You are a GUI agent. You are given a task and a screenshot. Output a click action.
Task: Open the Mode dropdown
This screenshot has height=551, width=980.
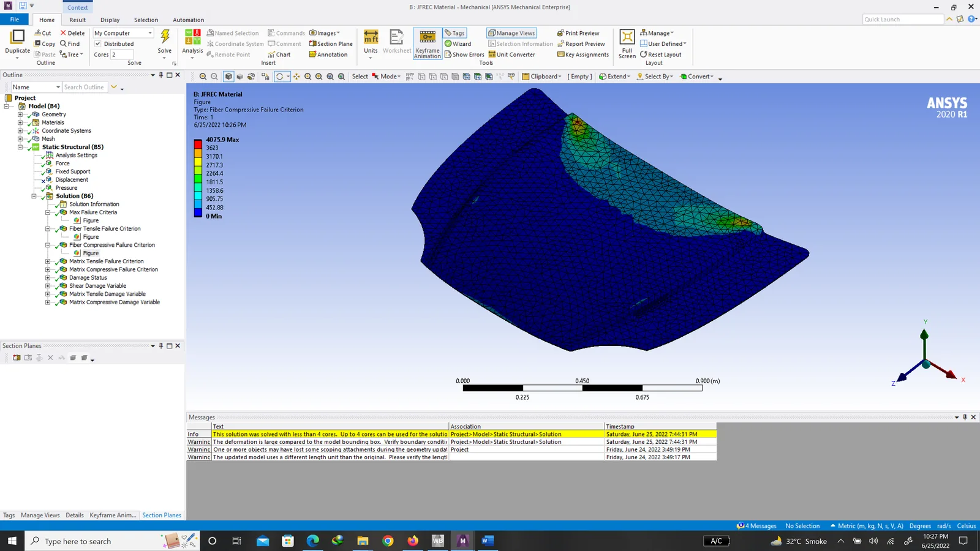click(x=386, y=77)
